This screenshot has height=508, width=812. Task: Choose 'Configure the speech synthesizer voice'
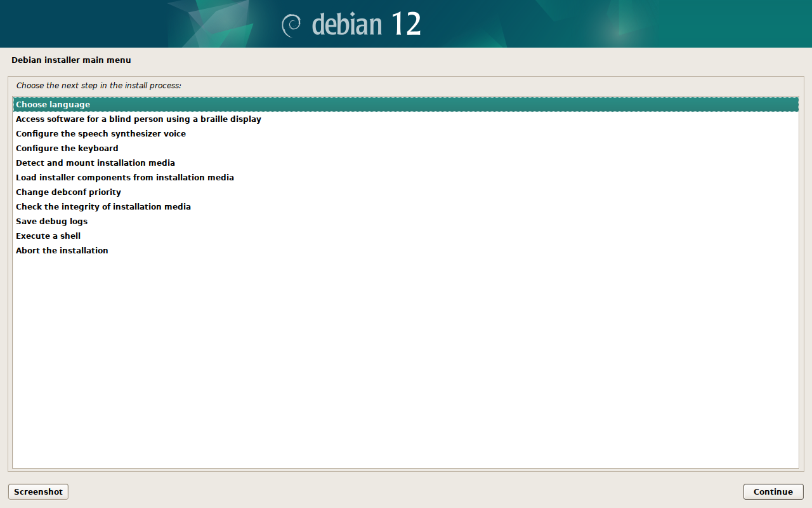point(406,134)
